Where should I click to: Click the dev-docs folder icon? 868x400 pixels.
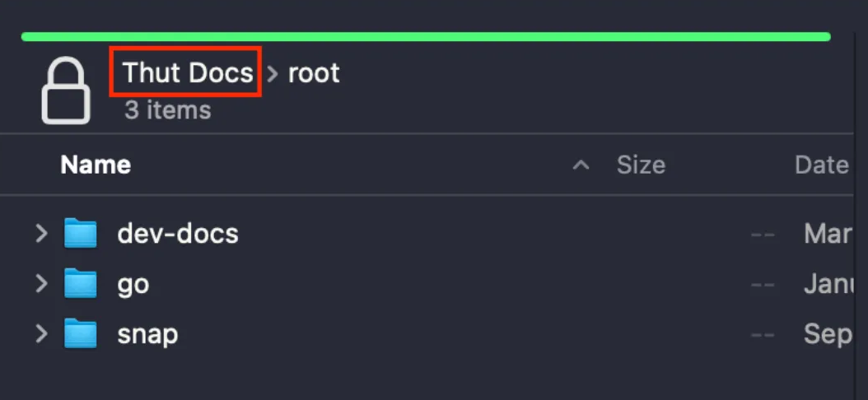81,234
